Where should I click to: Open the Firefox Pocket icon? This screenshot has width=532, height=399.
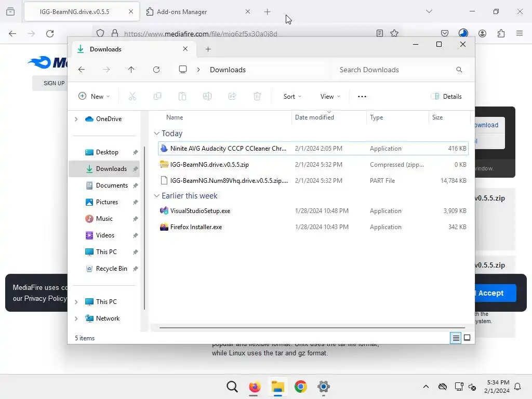pos(445,33)
